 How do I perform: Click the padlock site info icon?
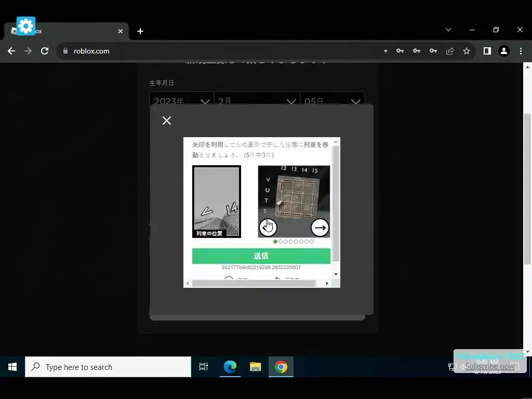click(65, 51)
